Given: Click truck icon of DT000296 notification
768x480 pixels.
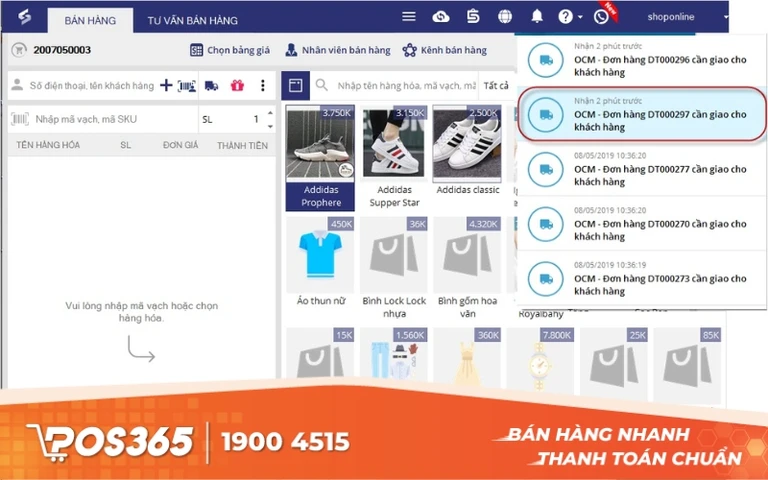Looking at the screenshot, I should 546,60.
